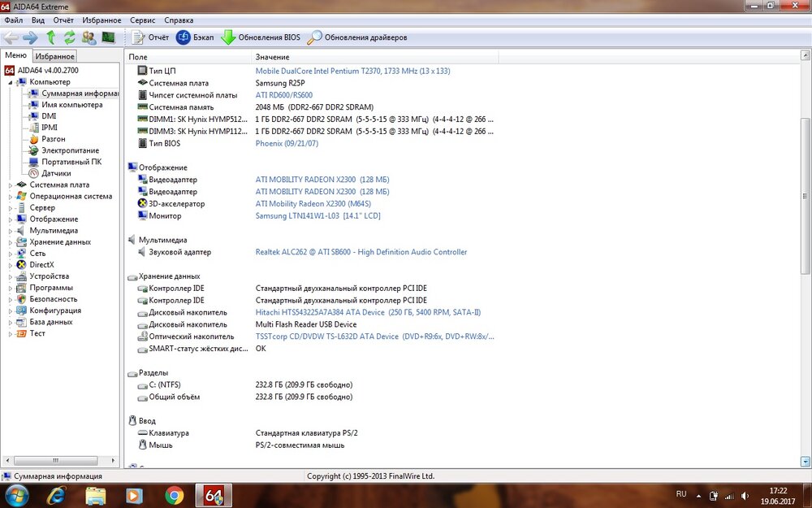Open the Файл menu

[x=14, y=20]
